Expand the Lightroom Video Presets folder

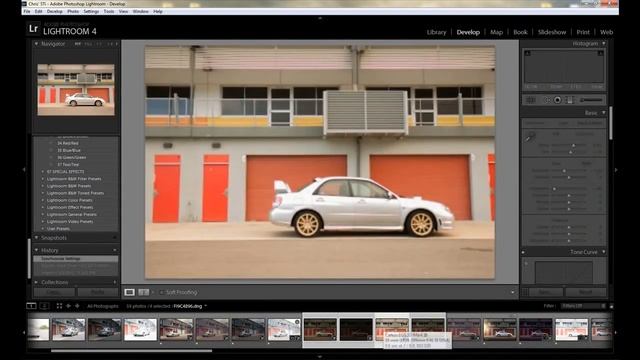43,222
